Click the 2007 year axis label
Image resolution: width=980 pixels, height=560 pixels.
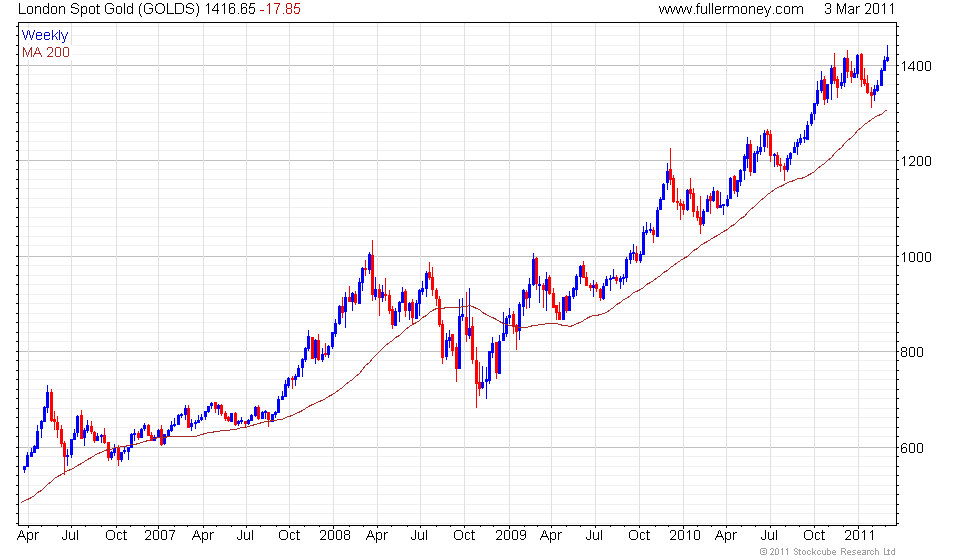point(159,536)
